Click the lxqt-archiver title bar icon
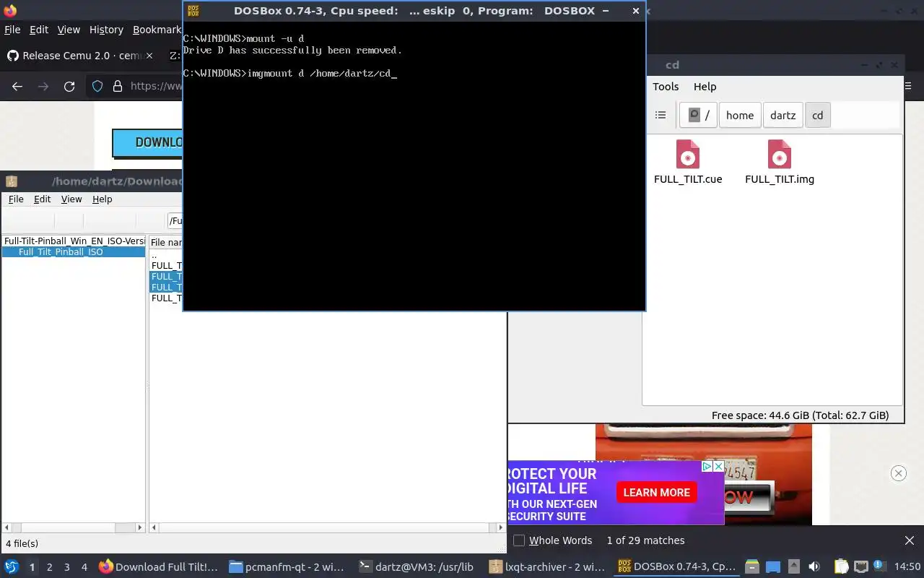Screen dimensions: 924x578 11,181
